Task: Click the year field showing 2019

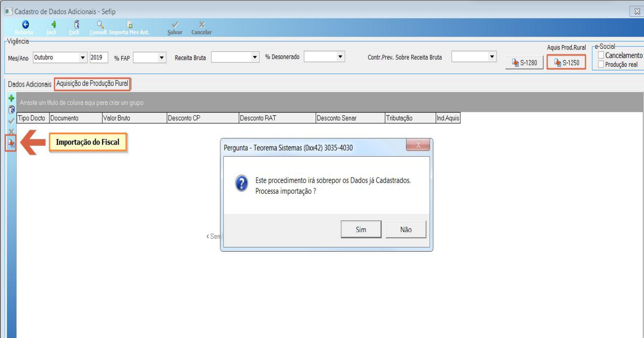Action: 99,57
